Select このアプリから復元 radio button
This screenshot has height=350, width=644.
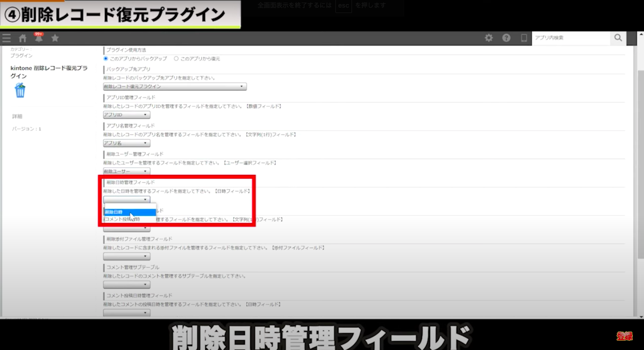click(x=176, y=59)
